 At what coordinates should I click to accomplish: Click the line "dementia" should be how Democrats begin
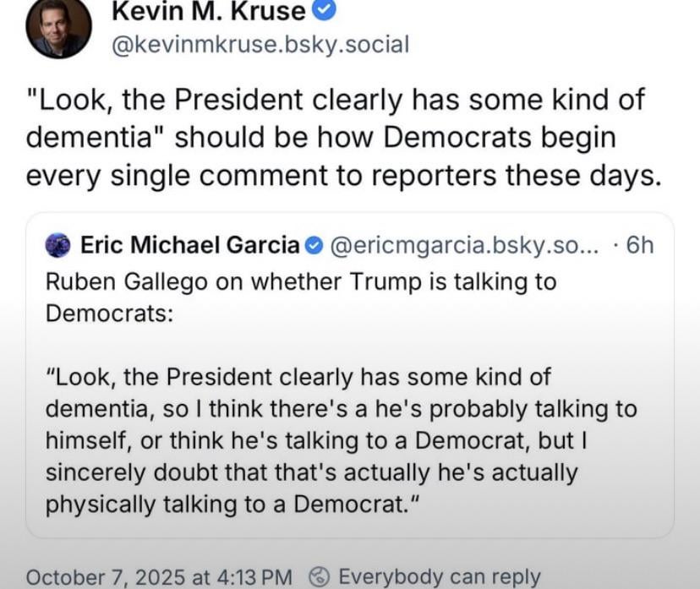(x=320, y=137)
